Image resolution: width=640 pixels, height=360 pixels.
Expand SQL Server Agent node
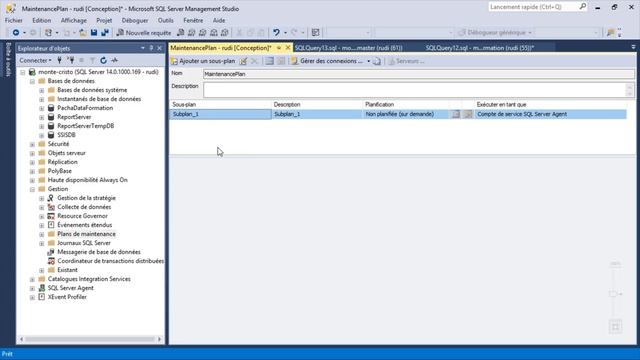tap(32, 288)
